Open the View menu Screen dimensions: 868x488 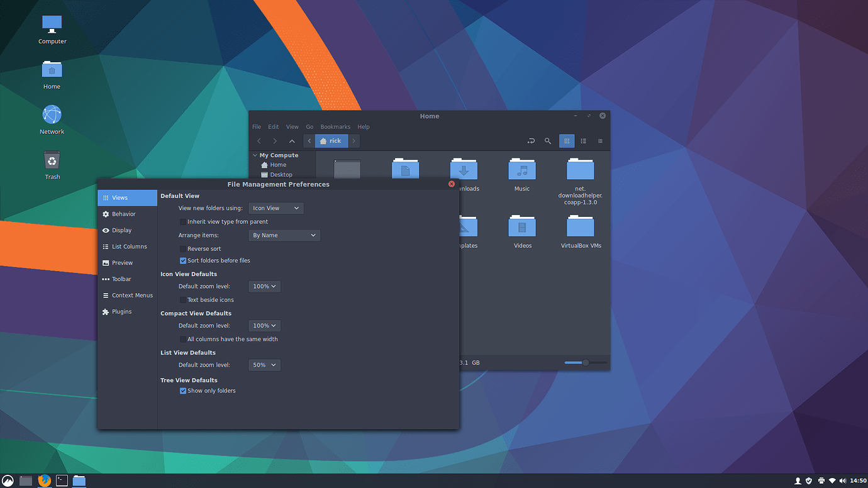(292, 127)
